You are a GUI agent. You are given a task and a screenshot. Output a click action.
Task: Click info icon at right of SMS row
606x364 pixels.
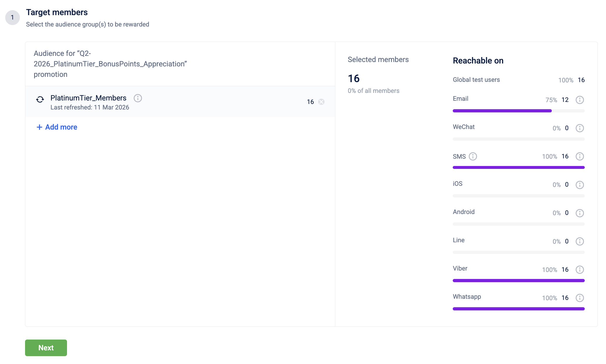tap(579, 156)
